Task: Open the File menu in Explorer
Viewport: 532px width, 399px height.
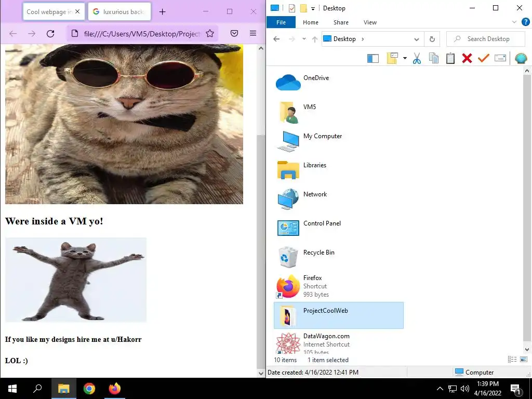Action: 281,22
